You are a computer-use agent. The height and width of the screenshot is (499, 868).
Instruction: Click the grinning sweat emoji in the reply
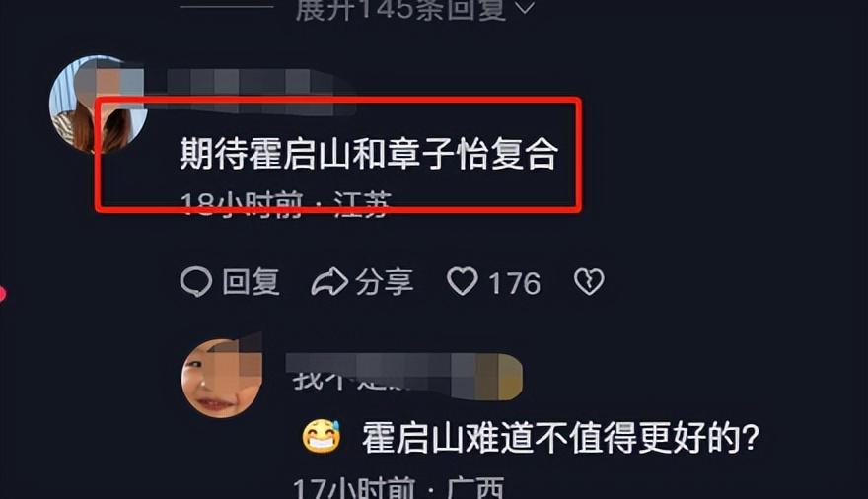322,437
